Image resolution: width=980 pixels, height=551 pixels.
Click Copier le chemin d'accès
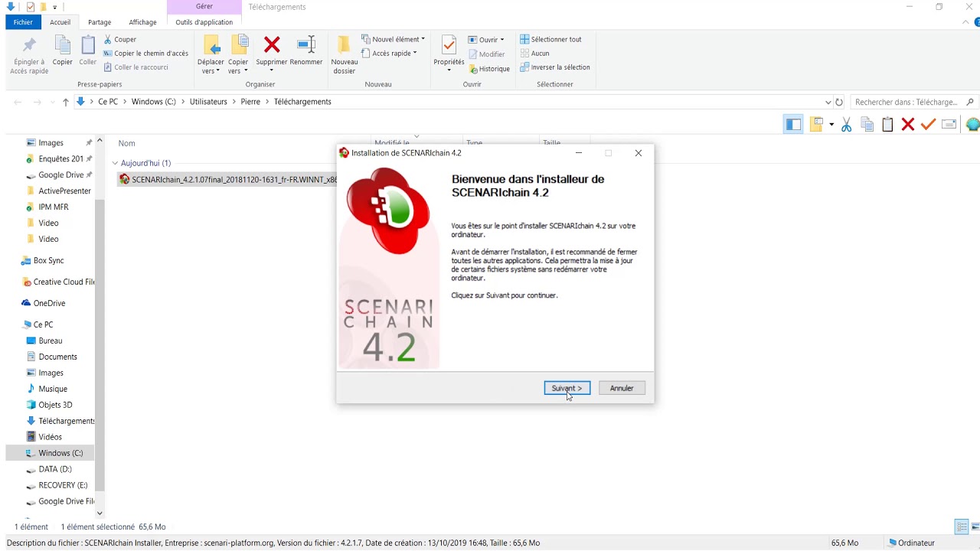click(145, 54)
